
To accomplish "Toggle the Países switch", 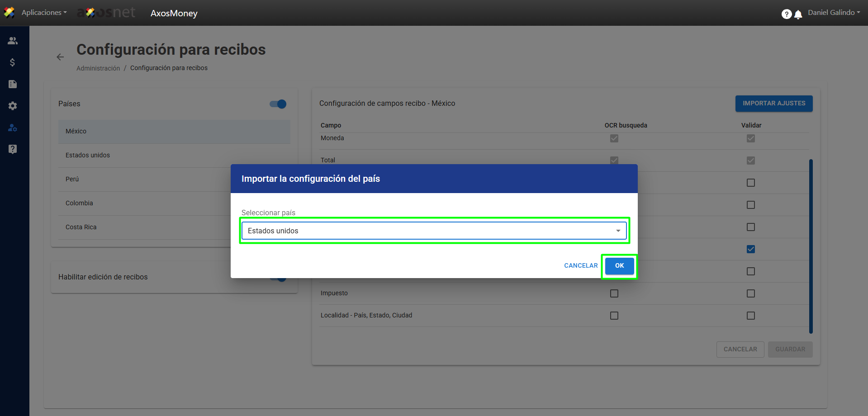I will click(278, 104).
